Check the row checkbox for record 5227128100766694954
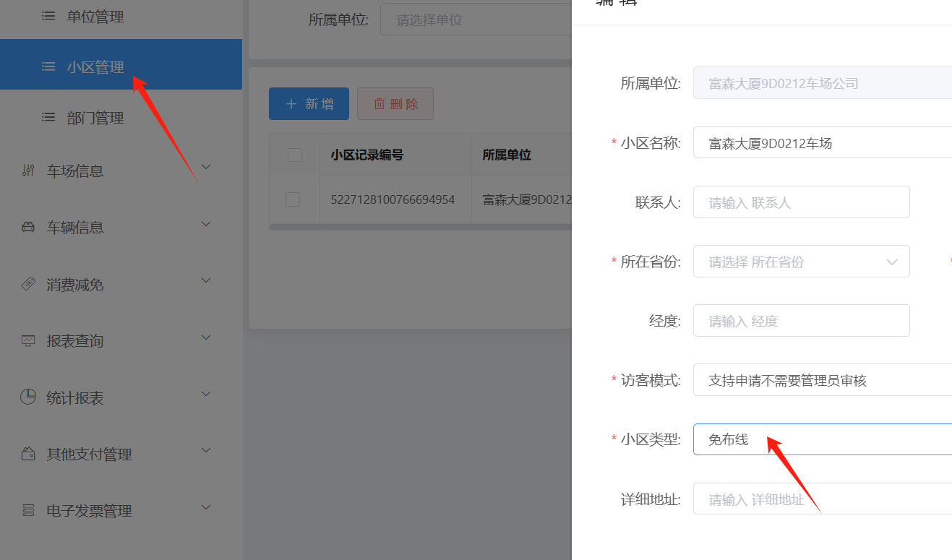Screen dimensions: 952x560 tap(293, 199)
